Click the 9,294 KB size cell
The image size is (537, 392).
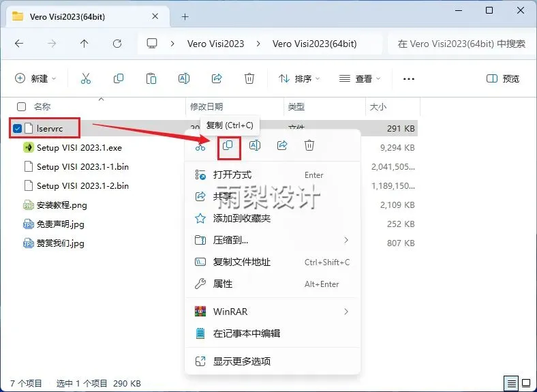pos(397,148)
